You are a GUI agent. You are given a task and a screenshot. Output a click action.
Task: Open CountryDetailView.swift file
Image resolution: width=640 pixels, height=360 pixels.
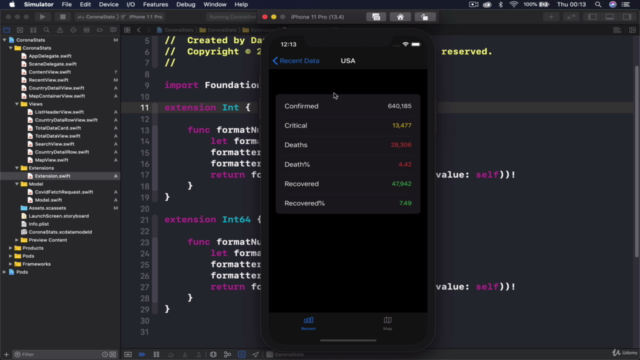pyautogui.click(x=56, y=88)
